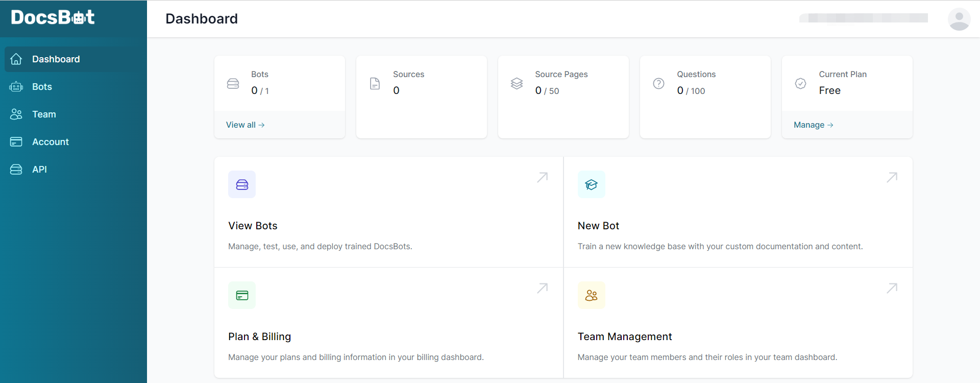The height and width of the screenshot is (383, 980).
Task: Click the blurred account name in header
Action: point(864,18)
